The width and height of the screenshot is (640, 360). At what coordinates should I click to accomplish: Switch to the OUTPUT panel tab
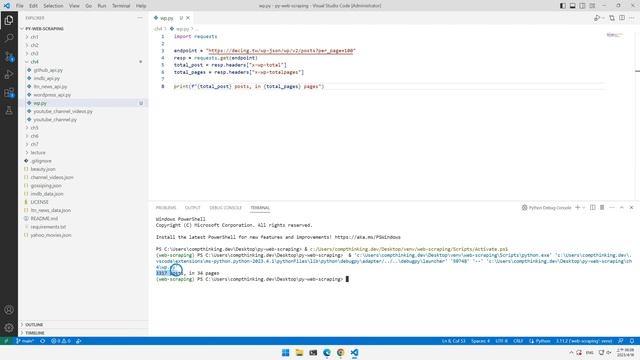pyautogui.click(x=193, y=208)
